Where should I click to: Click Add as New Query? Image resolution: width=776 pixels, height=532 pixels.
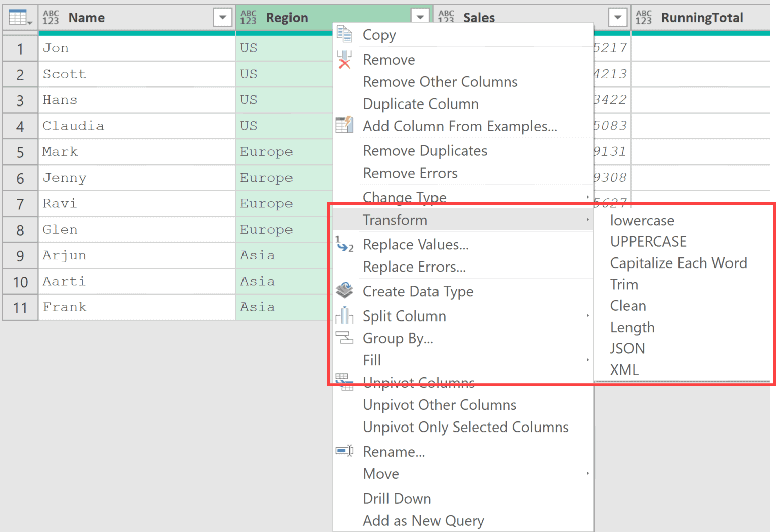(423, 520)
